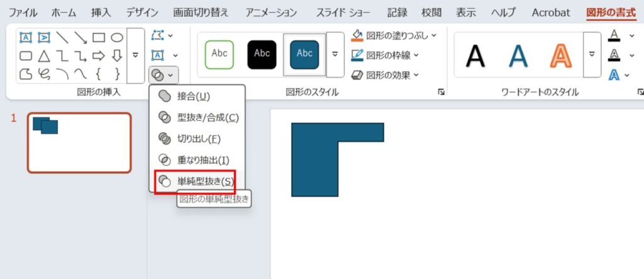Select the right block arrow shape

[x=99, y=55]
